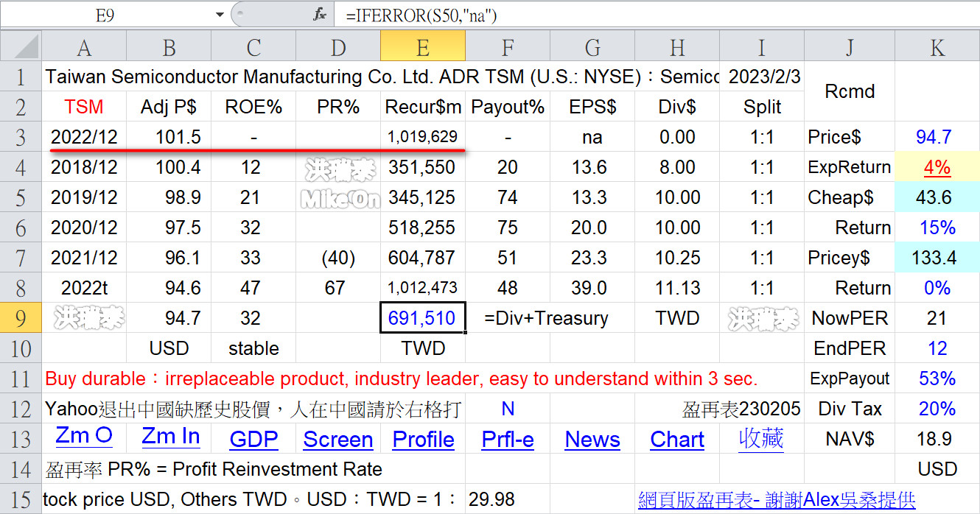The width and height of the screenshot is (980, 514).
Task: Select the ExpPayout 53% cell
Action: tap(937, 379)
